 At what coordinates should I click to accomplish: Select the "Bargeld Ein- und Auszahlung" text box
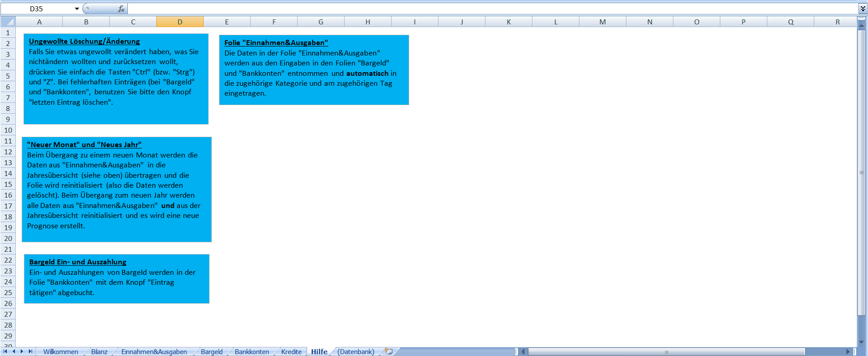(x=117, y=278)
